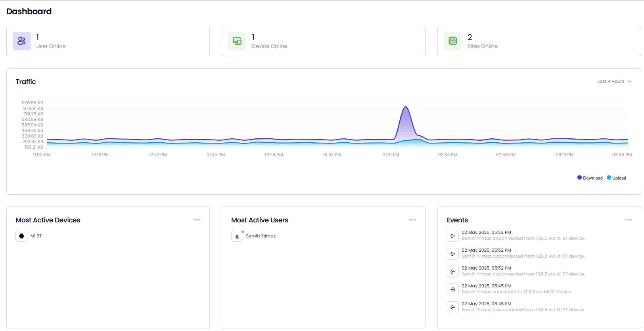Viewport: 644px width, 331px height.
Task: Select Semih Yilmaz user name
Action: click(261, 236)
